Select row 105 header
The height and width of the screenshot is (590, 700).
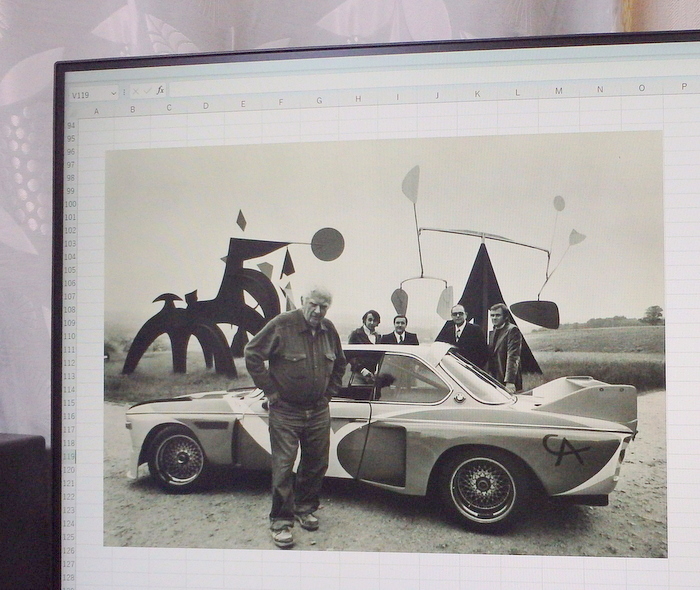(70, 270)
